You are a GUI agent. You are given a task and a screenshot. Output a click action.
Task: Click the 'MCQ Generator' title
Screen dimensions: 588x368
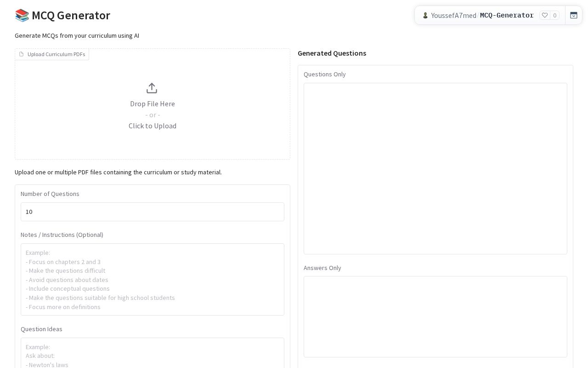(x=71, y=15)
